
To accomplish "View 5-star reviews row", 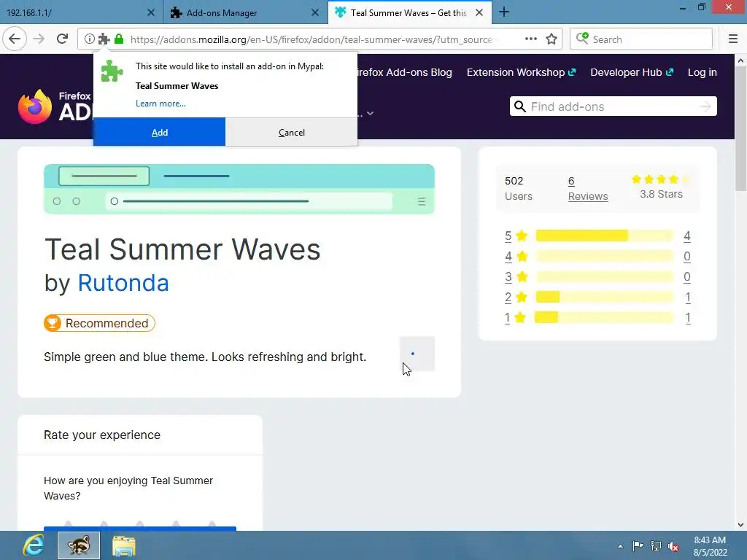I will pos(597,236).
